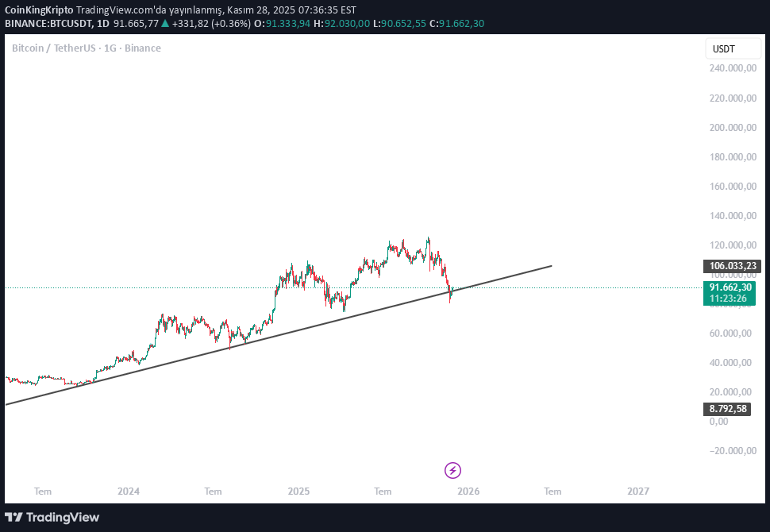Click the current price label 91.662,30
The image size is (770, 532).
click(728, 287)
